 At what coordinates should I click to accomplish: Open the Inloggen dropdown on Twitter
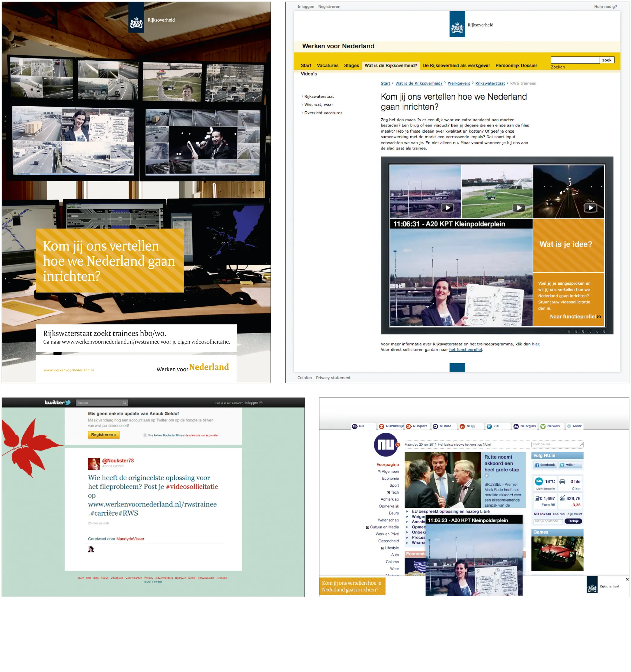click(x=253, y=403)
